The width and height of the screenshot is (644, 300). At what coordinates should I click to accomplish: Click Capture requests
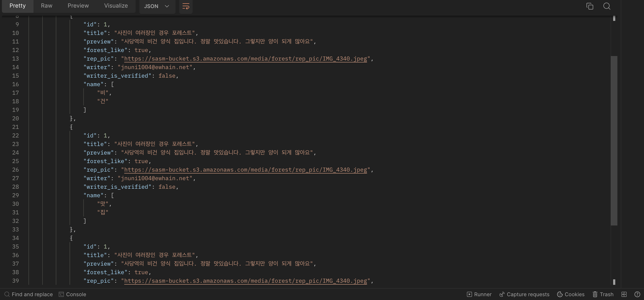[524, 294]
